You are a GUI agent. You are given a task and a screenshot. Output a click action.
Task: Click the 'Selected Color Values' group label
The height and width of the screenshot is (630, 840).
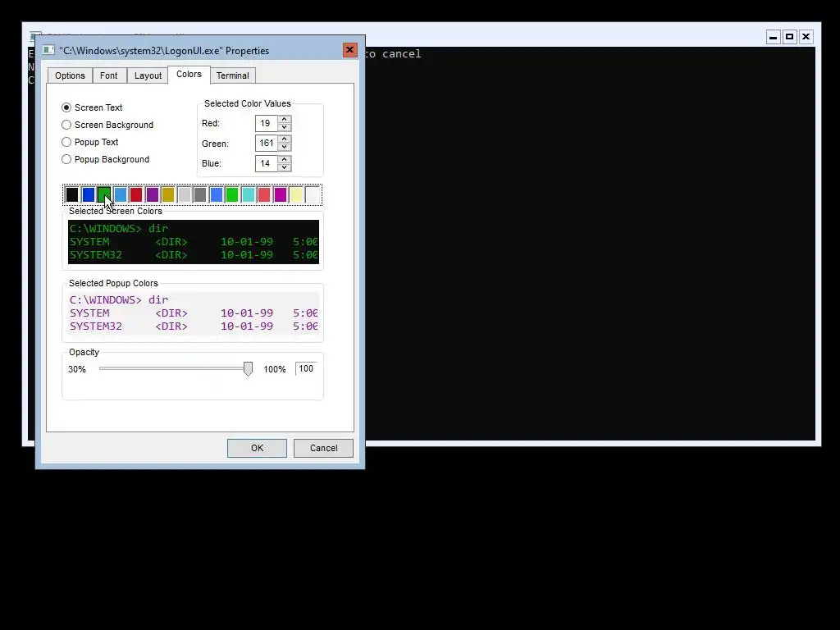coord(248,103)
